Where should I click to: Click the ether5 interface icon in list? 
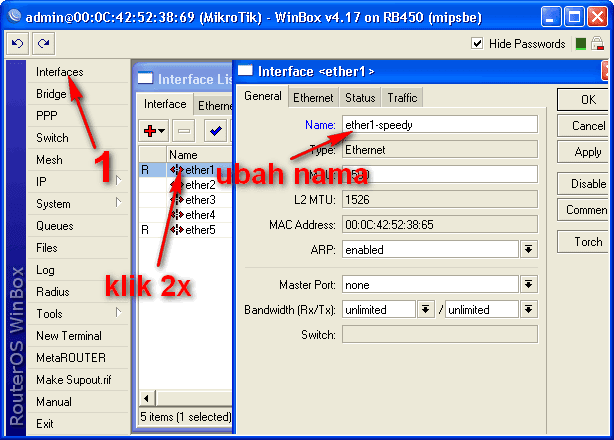177,230
